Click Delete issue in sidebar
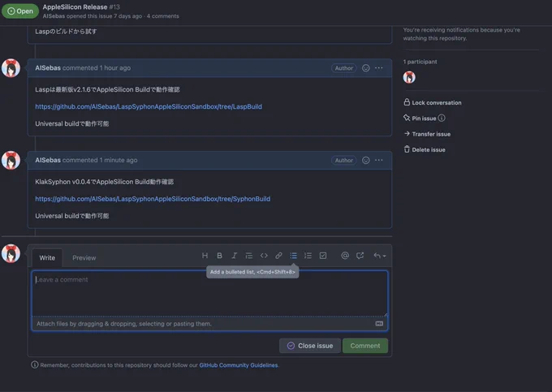552x392 pixels. click(x=425, y=149)
